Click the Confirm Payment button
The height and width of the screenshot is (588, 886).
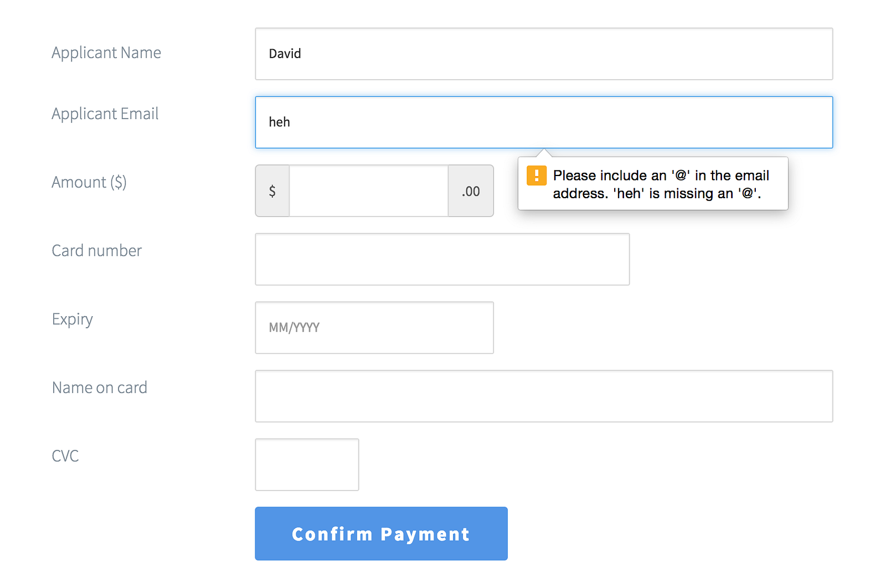381,534
